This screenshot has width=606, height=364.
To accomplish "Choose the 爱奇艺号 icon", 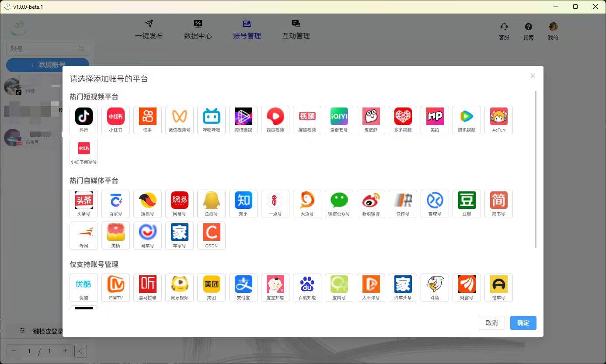I will (339, 120).
